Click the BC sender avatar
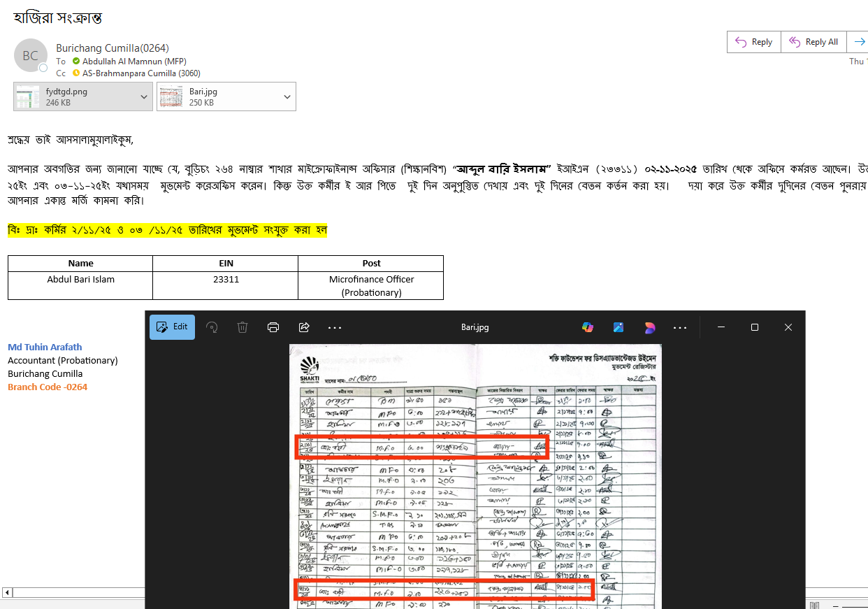 click(31, 56)
